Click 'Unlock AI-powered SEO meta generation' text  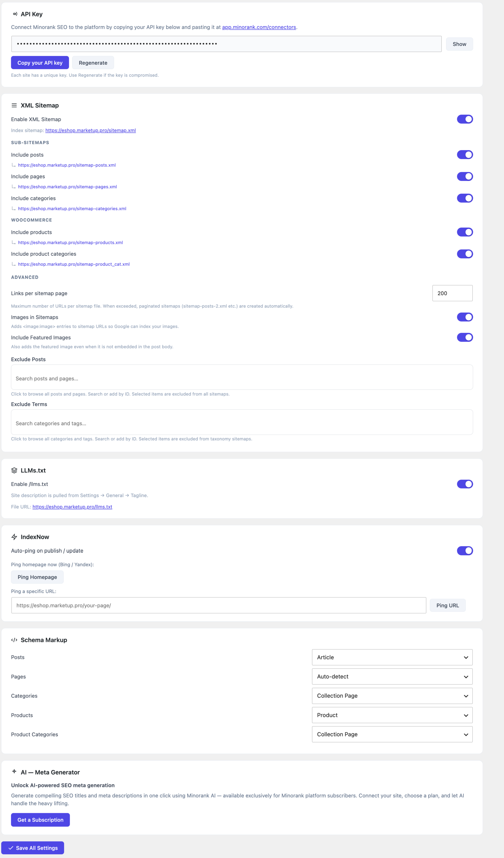(63, 785)
